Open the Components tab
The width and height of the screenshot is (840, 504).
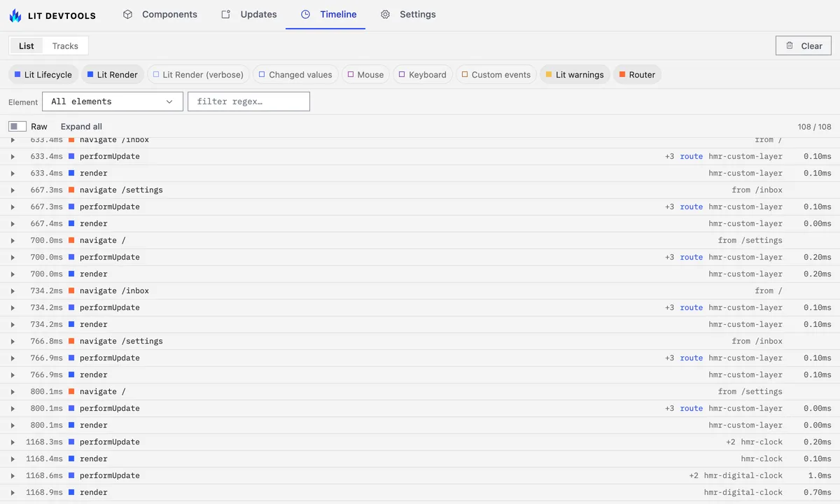coord(160,14)
